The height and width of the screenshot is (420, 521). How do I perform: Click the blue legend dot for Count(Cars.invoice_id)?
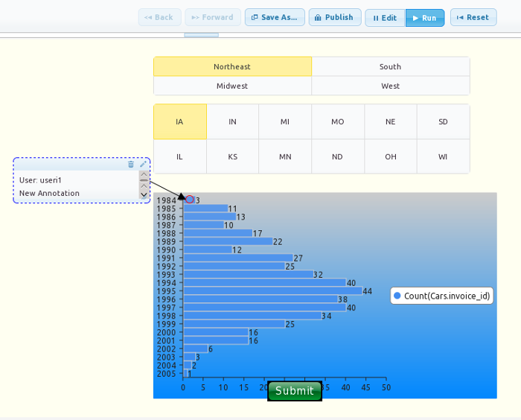coord(397,296)
